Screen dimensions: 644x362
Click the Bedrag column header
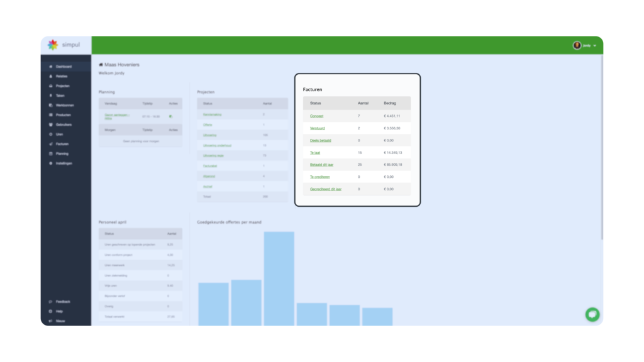click(390, 103)
